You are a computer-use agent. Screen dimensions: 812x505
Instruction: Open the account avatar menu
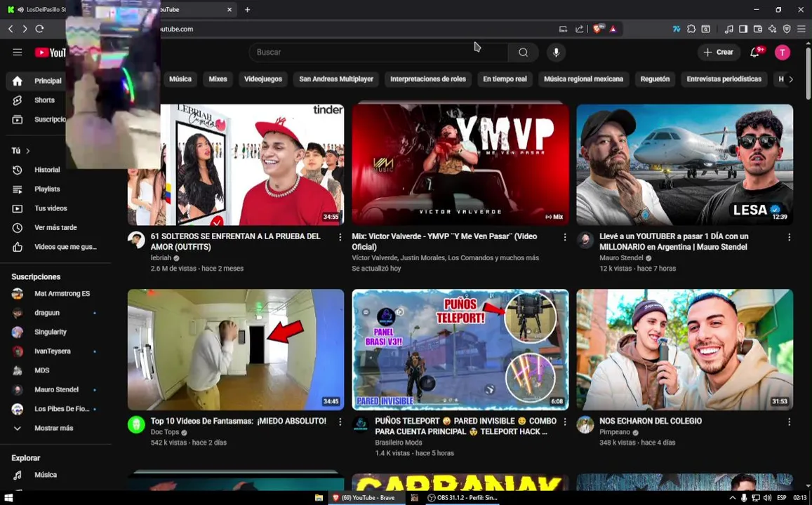(x=783, y=53)
